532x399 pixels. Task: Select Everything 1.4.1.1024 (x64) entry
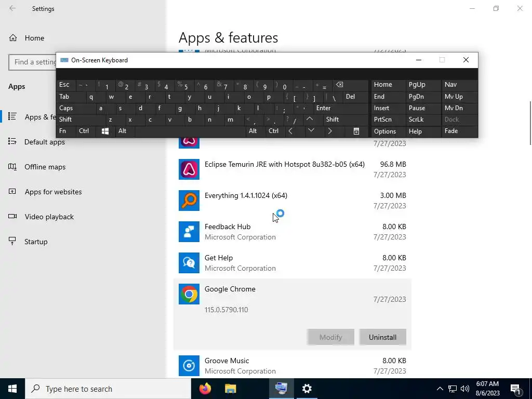tap(292, 201)
